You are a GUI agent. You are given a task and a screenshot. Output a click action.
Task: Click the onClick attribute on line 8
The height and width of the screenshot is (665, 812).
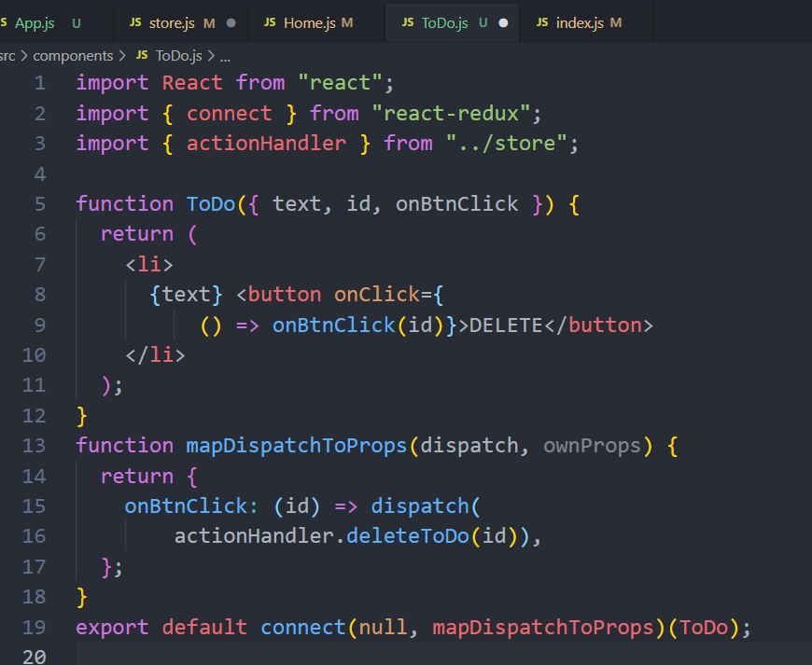click(x=376, y=295)
